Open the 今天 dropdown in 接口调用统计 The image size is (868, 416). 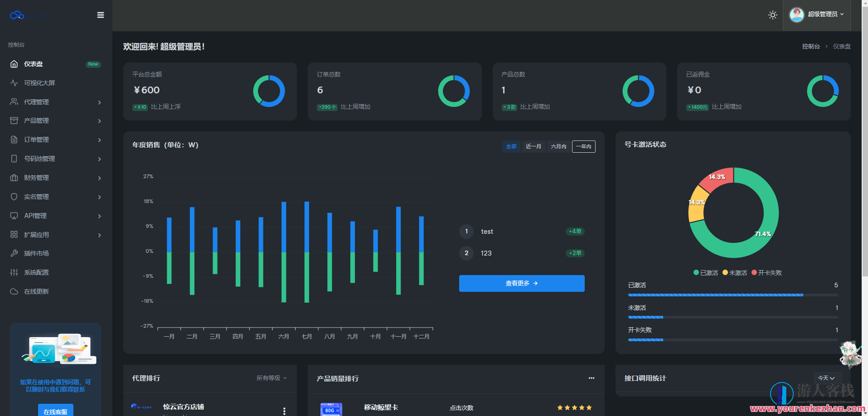[x=826, y=378]
